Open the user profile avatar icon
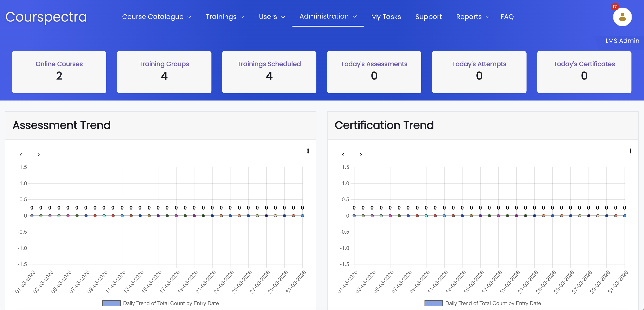 [622, 17]
